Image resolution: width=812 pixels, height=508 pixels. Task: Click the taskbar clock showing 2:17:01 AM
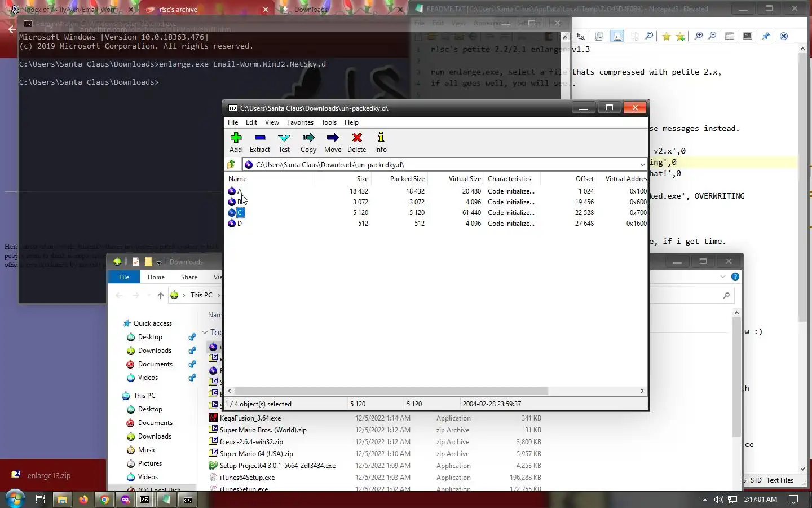point(761,500)
